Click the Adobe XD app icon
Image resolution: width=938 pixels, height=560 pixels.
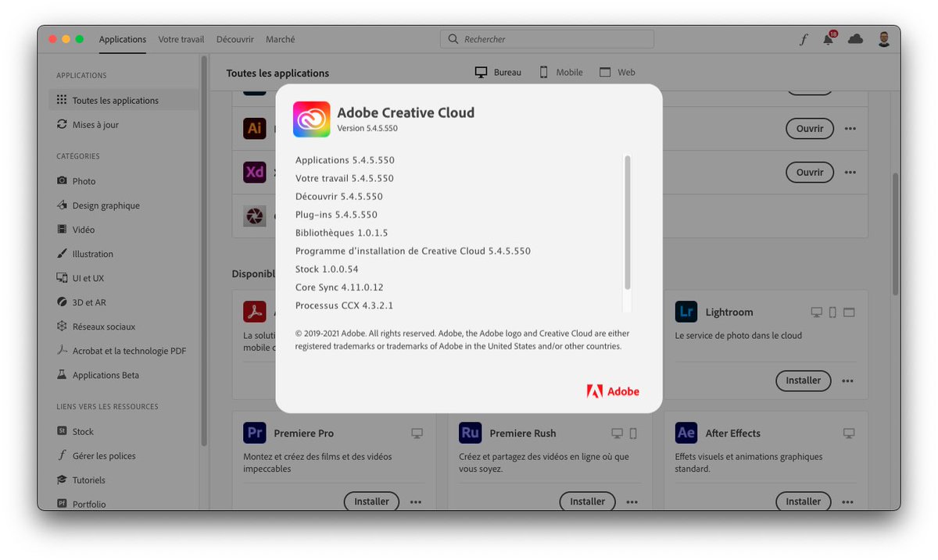[255, 172]
